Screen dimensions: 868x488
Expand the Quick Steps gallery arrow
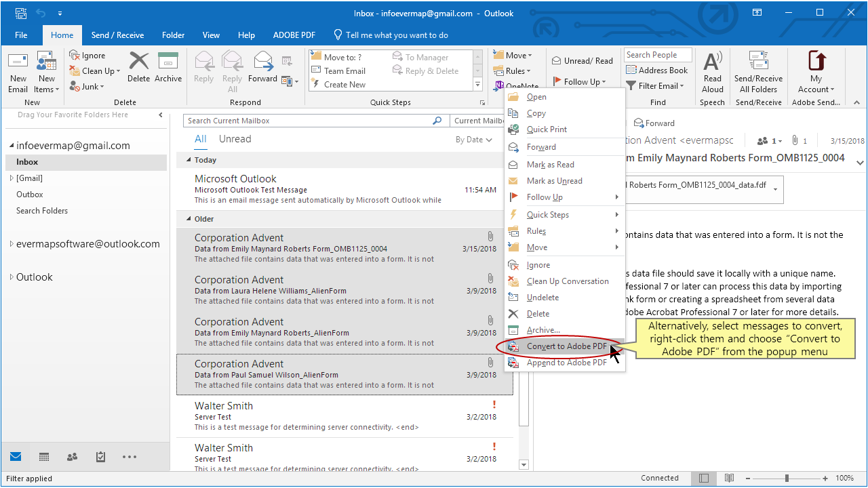[x=478, y=85]
